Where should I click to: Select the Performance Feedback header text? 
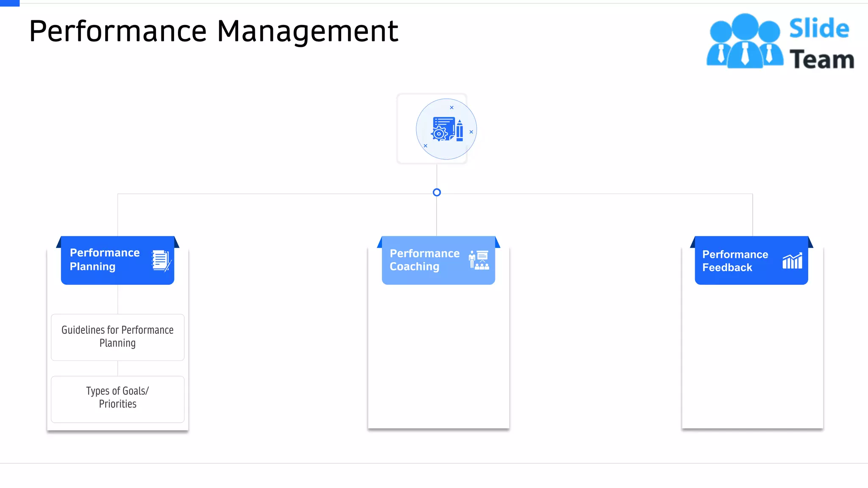735,261
